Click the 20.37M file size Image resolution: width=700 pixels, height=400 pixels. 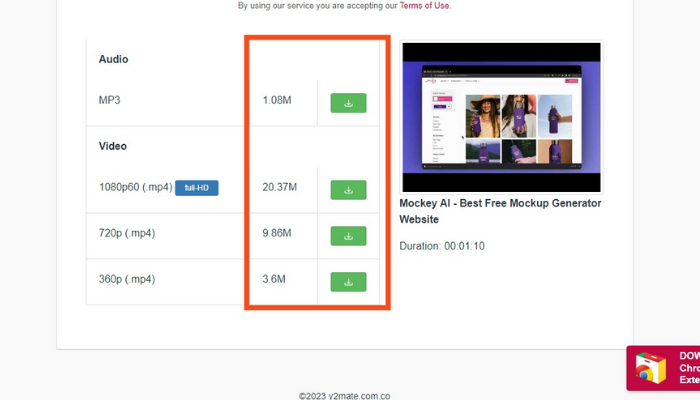point(279,187)
